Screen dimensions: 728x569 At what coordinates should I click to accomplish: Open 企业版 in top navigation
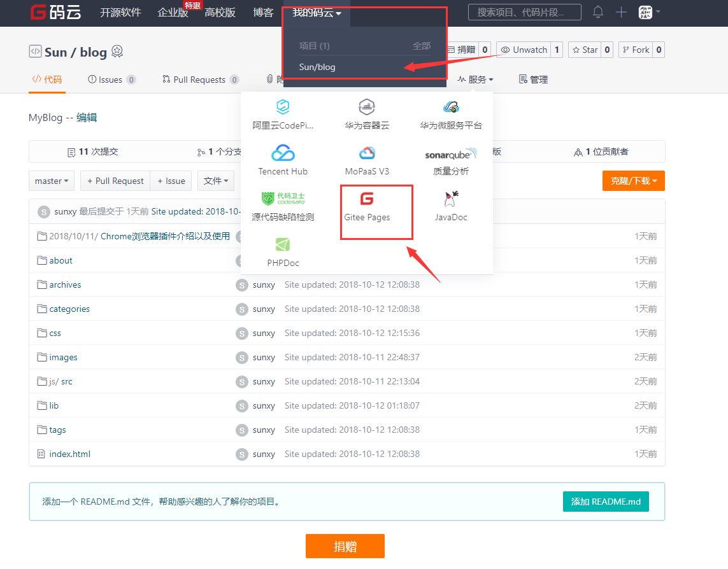[173, 13]
